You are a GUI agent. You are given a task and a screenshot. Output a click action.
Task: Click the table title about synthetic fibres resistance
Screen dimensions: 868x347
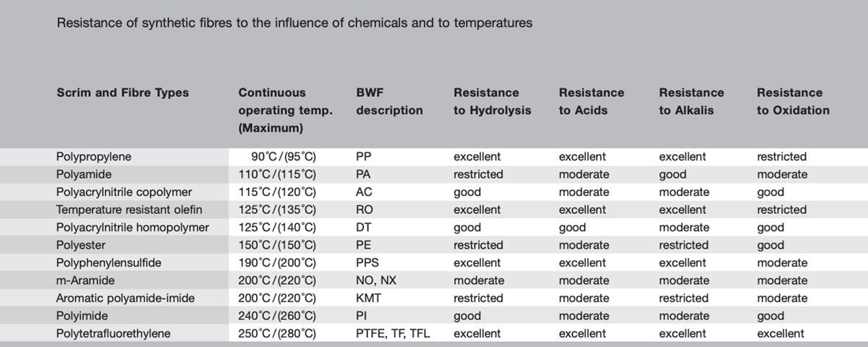294,23
